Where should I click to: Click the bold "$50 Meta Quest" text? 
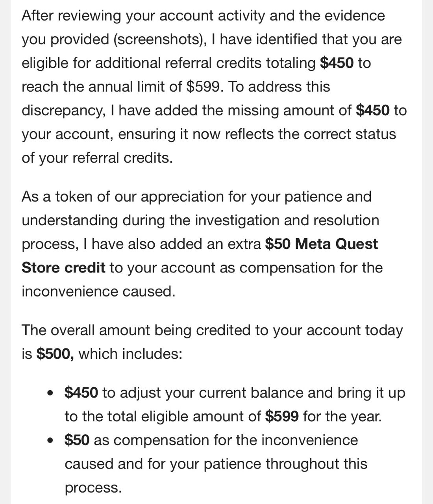321,244
